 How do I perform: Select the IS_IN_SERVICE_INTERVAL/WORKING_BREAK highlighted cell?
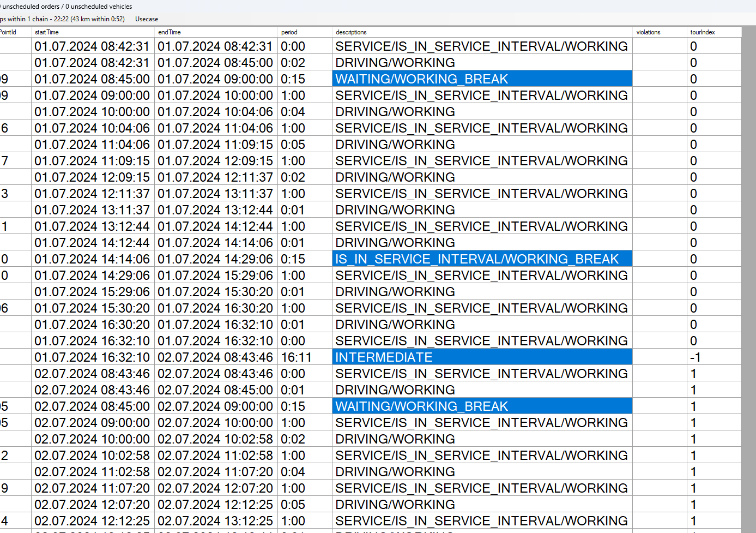(482, 259)
